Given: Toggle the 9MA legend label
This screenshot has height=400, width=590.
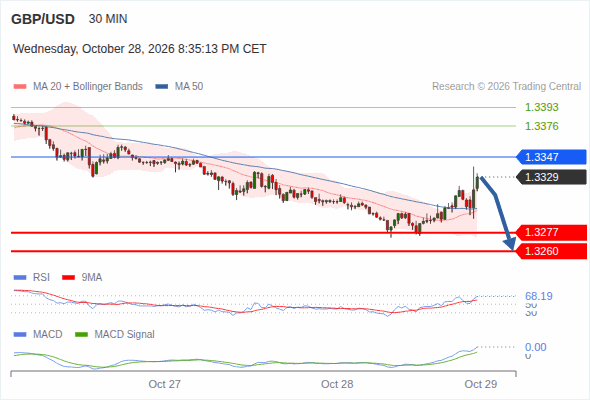Looking at the screenshot, I should (92, 278).
